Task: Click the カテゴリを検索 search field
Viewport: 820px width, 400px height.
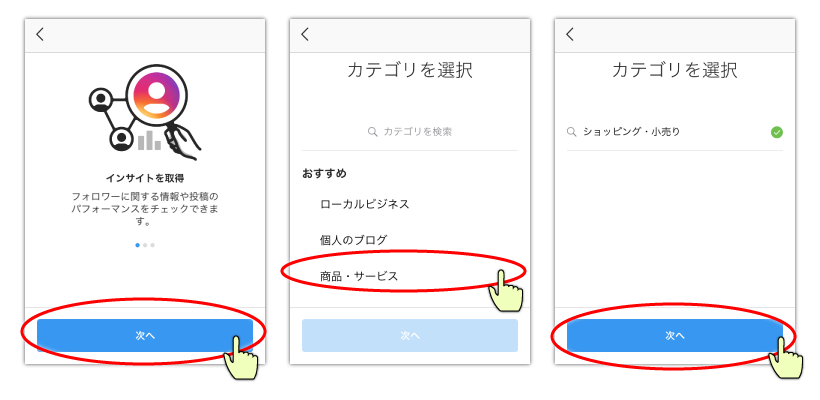Action: (410, 132)
